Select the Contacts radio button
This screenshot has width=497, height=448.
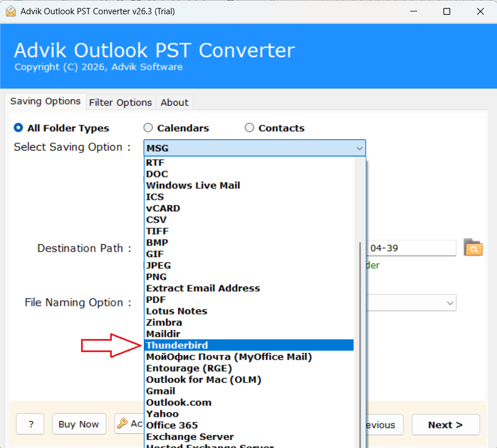[249, 128]
